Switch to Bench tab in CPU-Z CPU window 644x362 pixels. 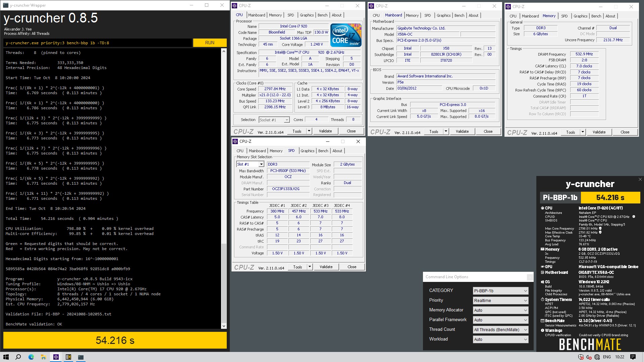(x=322, y=15)
